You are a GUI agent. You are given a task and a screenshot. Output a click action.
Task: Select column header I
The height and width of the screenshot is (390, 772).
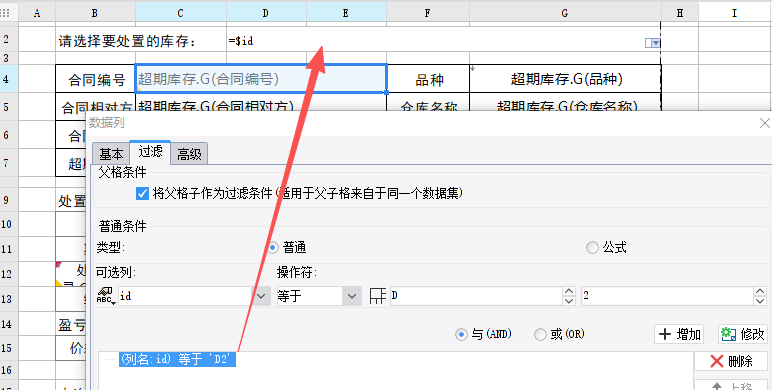[x=735, y=13]
